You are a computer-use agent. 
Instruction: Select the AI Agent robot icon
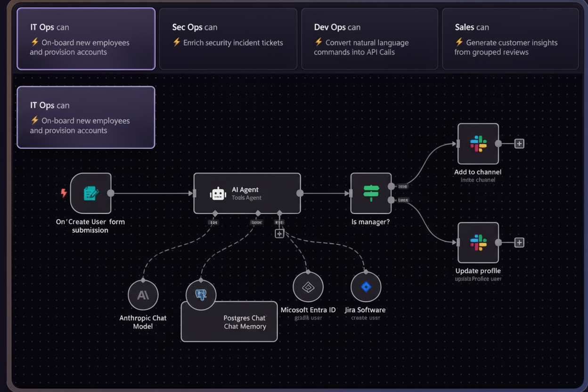click(218, 194)
